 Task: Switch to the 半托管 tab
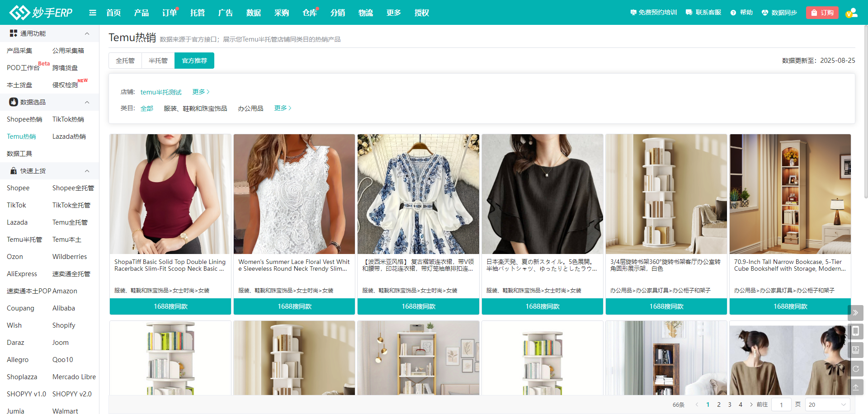158,61
